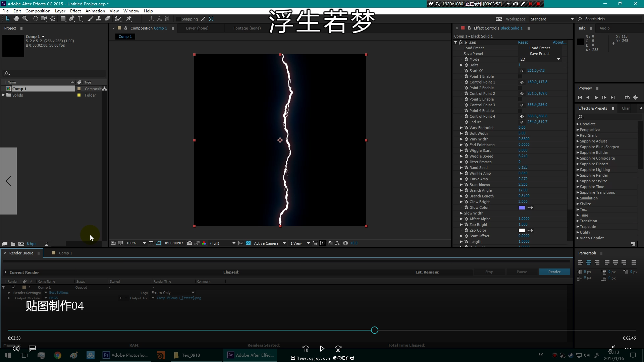
Task: Toggle Point 4 Enable checkbox
Action: (x=520, y=111)
